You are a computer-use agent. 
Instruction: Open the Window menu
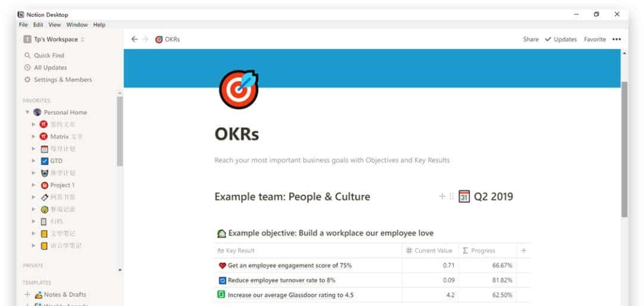[x=77, y=24]
